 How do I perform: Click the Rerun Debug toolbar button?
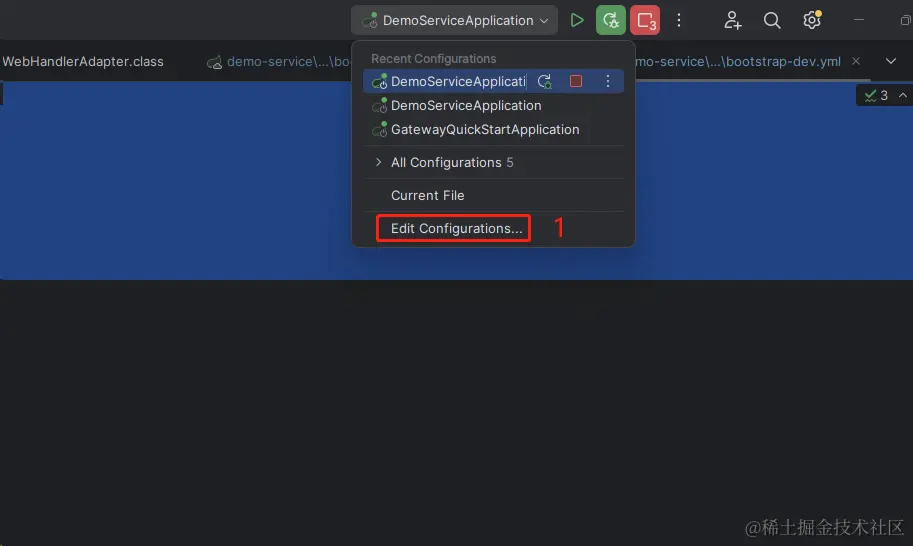(x=610, y=20)
